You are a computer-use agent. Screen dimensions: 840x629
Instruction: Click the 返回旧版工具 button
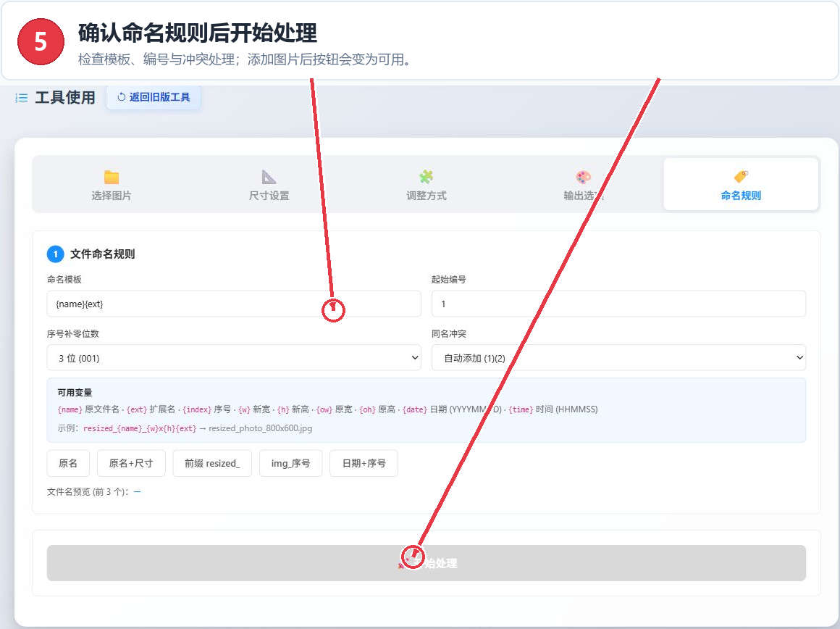154,97
